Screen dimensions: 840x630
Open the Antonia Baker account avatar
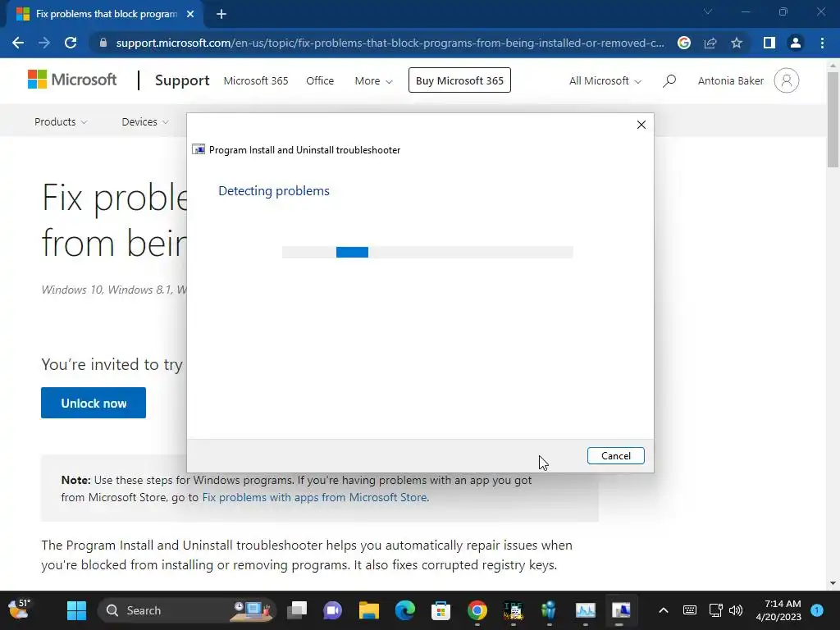[x=787, y=80]
